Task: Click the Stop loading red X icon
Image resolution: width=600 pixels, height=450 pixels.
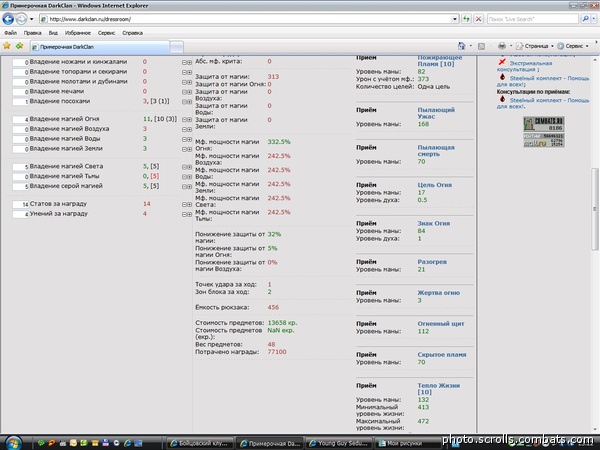Action: point(478,19)
